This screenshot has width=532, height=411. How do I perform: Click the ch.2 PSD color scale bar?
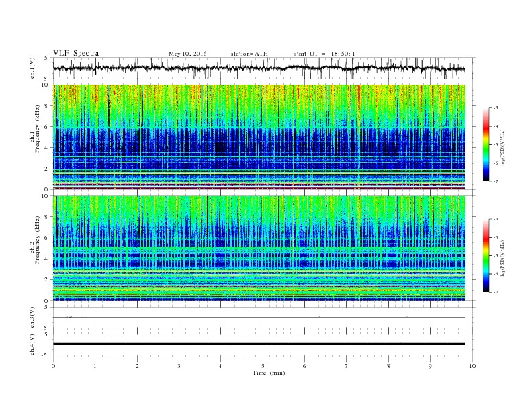tap(486, 255)
